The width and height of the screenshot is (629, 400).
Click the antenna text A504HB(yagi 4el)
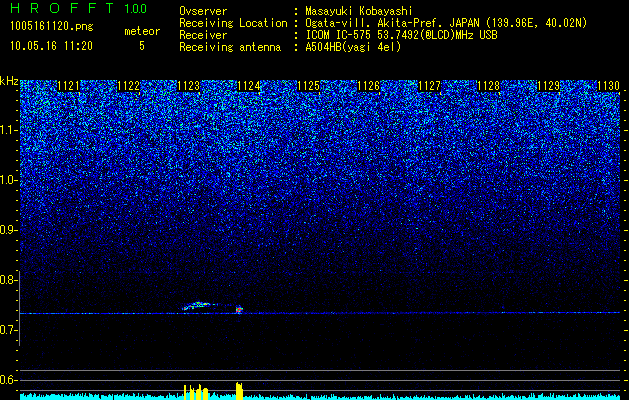[x=353, y=47]
